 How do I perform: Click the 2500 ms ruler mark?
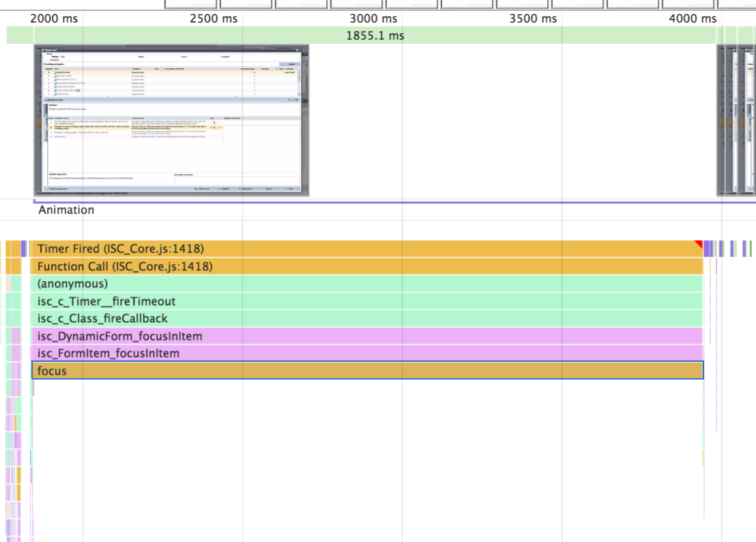[x=214, y=18]
